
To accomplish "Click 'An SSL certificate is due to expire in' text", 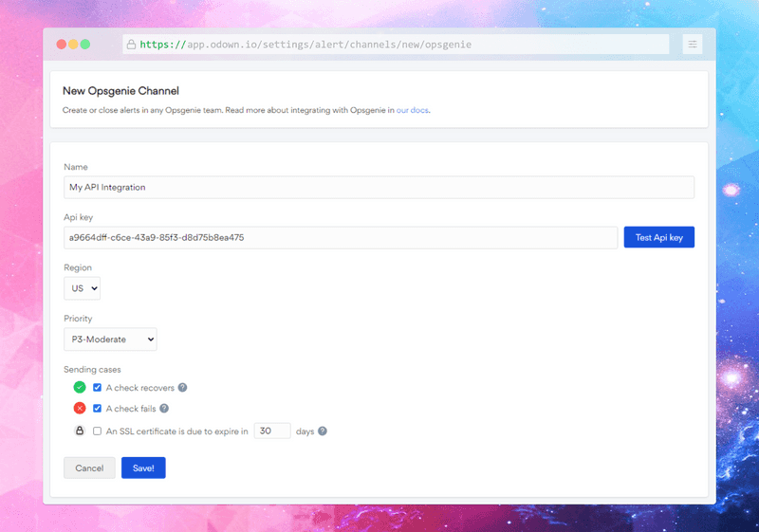I will (x=176, y=431).
